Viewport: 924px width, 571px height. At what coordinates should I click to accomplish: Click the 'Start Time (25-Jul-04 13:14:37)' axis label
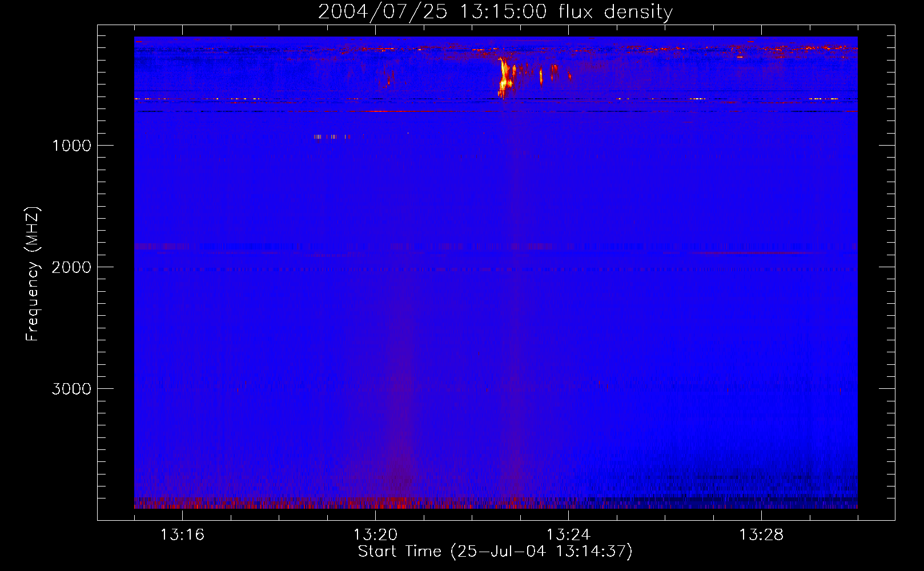(495, 551)
